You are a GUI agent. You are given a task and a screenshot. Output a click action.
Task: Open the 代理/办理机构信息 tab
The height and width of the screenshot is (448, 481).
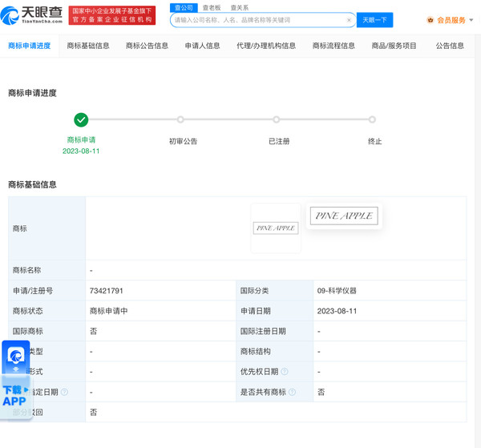pos(266,46)
